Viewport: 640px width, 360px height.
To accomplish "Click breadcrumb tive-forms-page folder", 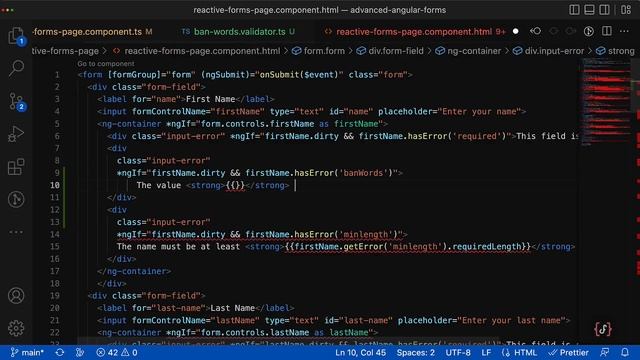I will pos(65,51).
